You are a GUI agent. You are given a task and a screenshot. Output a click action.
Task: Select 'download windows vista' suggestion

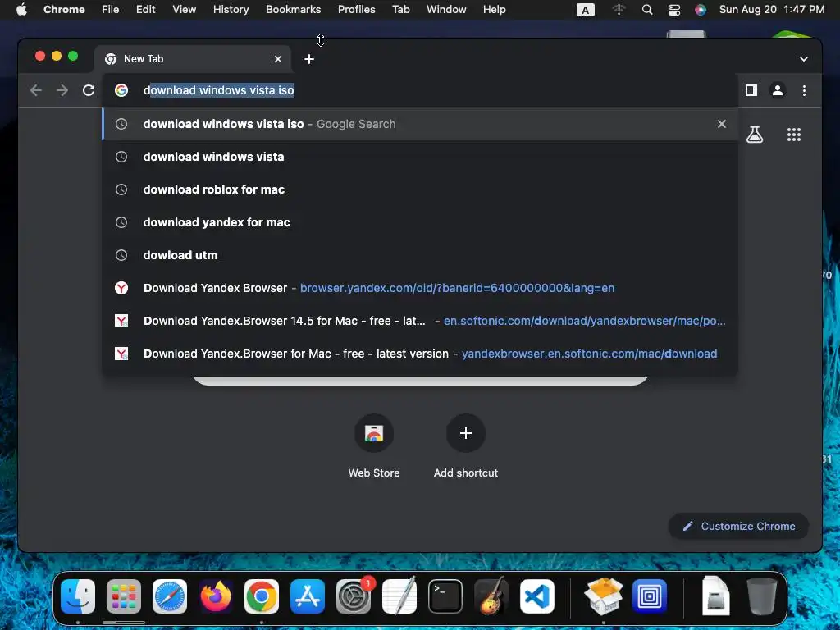click(419, 157)
